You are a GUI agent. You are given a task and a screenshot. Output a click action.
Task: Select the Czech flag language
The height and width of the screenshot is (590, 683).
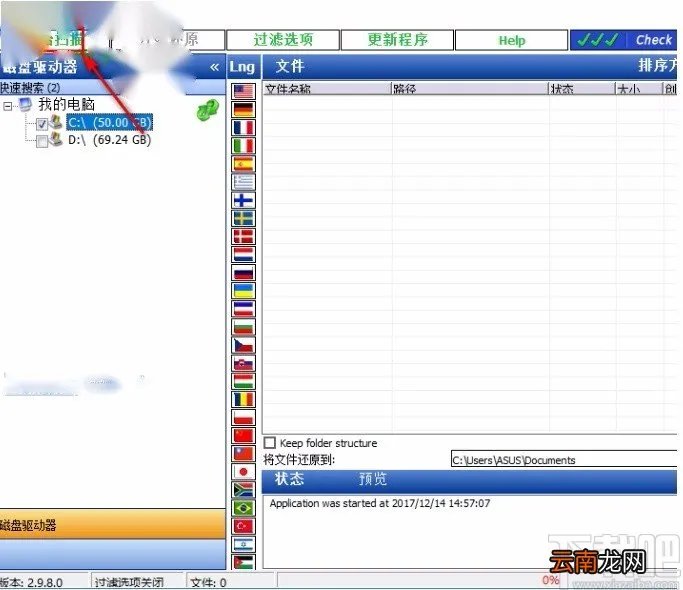click(243, 345)
